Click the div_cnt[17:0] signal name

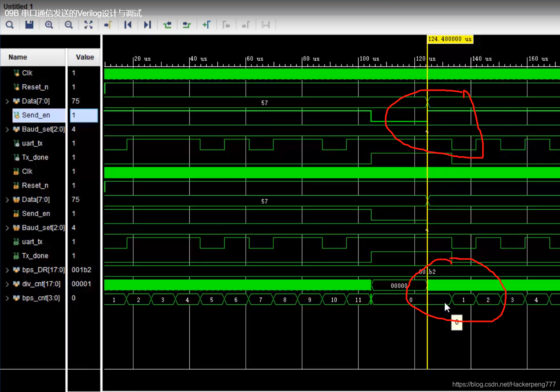coord(41,284)
